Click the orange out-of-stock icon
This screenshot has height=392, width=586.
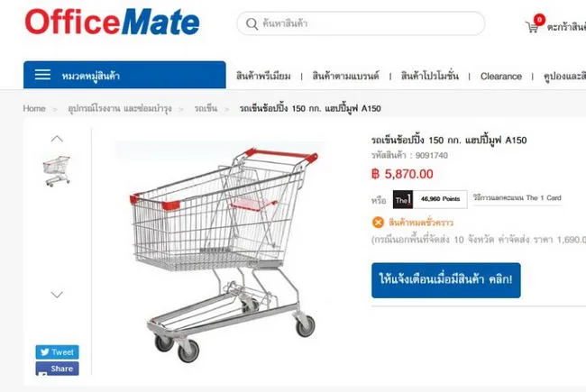point(378,223)
